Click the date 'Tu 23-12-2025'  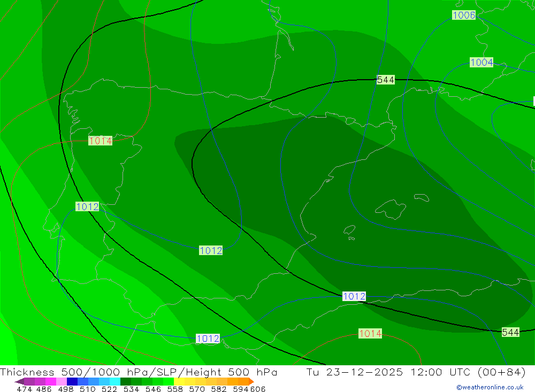(x=355, y=372)
